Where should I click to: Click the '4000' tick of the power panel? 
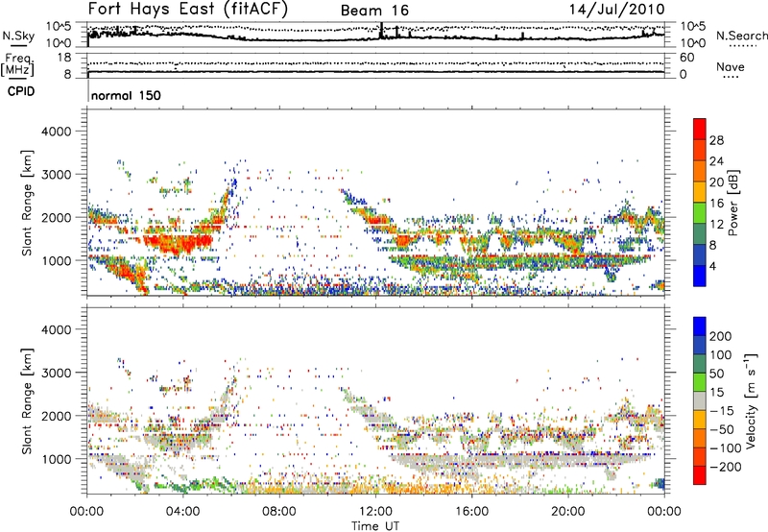(56, 132)
